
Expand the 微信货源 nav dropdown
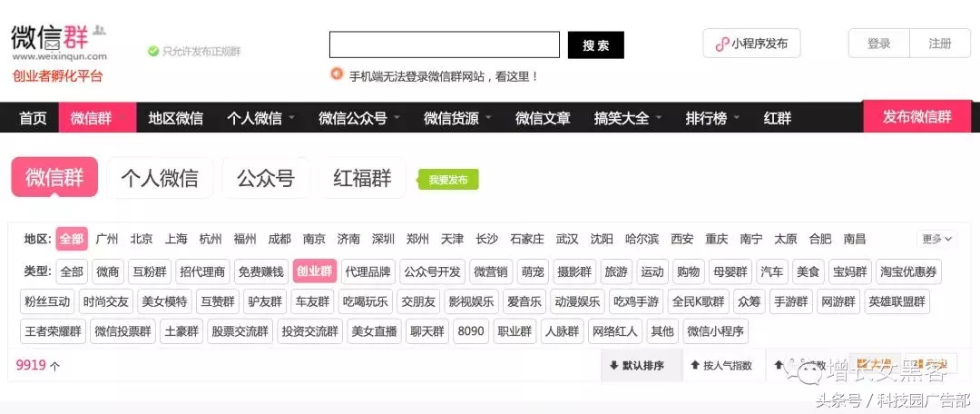point(457,117)
